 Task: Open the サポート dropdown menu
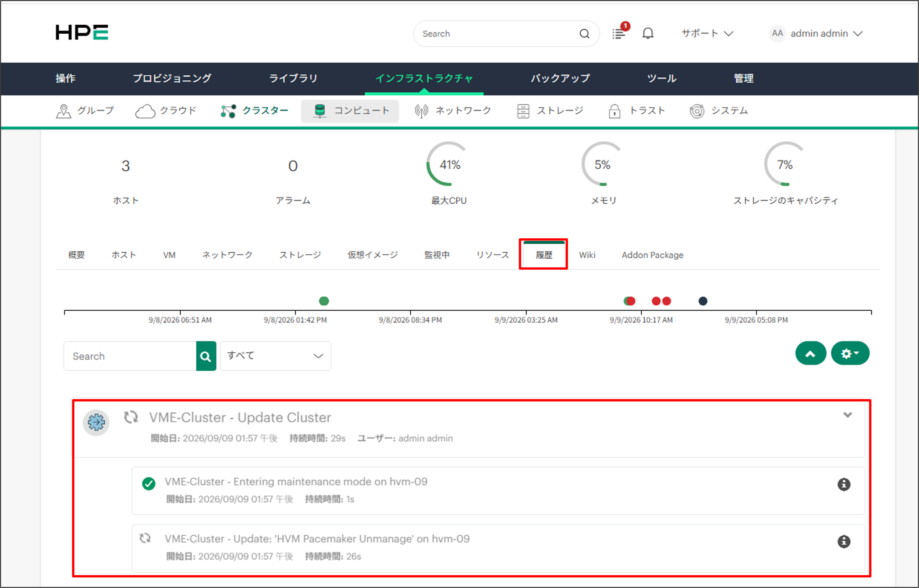[707, 33]
